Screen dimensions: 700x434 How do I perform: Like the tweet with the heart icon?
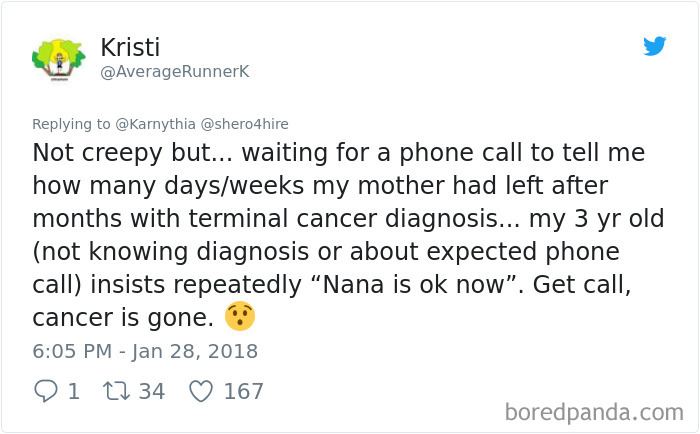click(200, 391)
